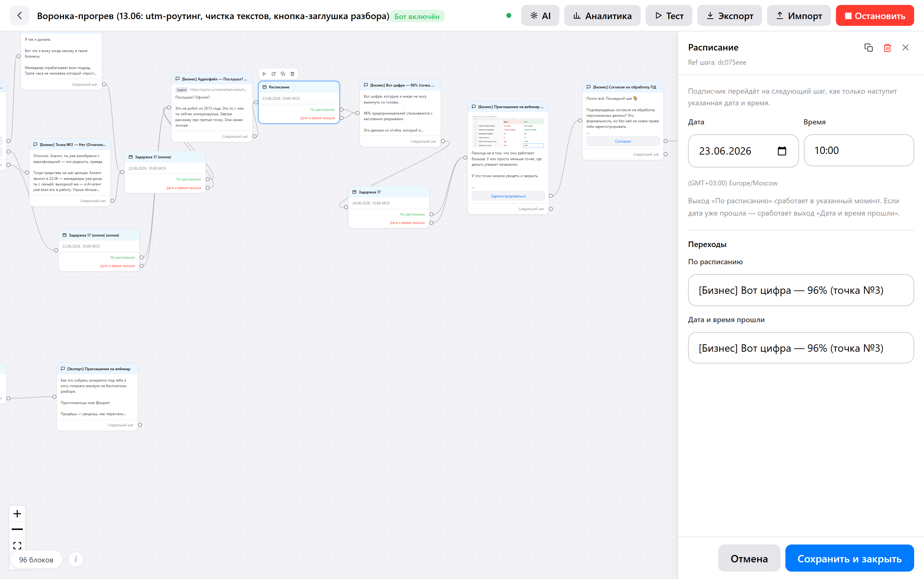Click the trash icon above the Расписание node

pyautogui.click(x=292, y=74)
